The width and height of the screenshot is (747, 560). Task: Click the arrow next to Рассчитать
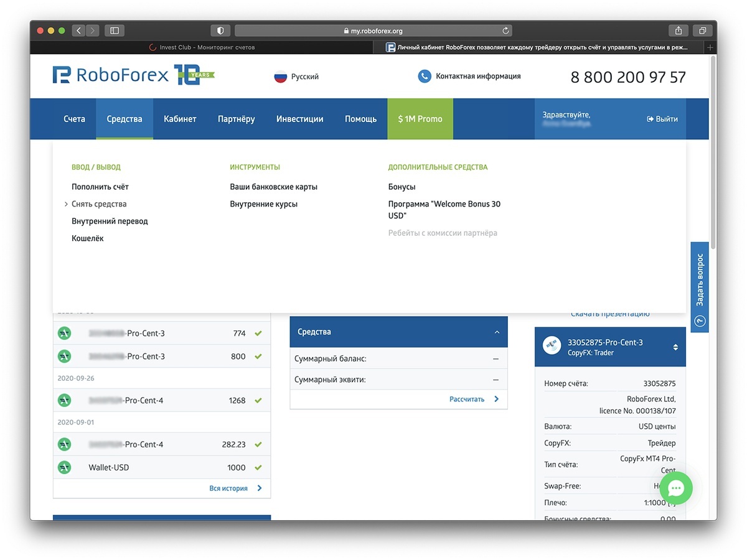(496, 399)
